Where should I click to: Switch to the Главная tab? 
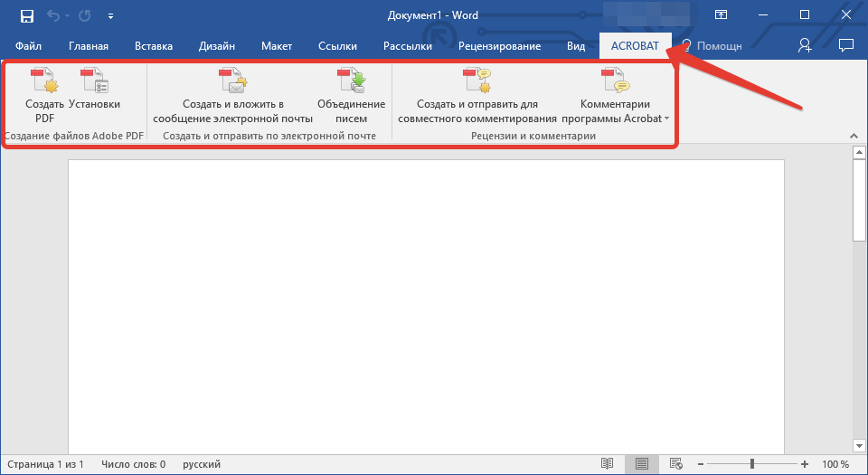coord(89,46)
